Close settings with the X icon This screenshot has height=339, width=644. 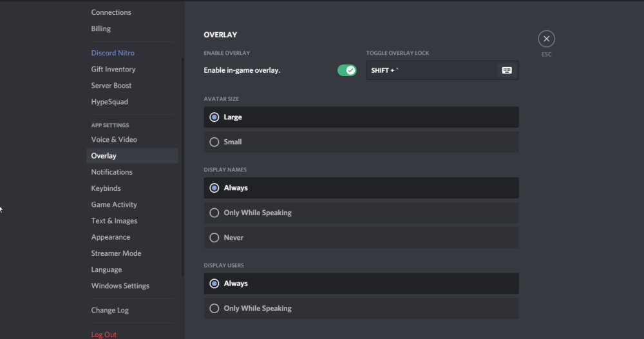click(546, 39)
